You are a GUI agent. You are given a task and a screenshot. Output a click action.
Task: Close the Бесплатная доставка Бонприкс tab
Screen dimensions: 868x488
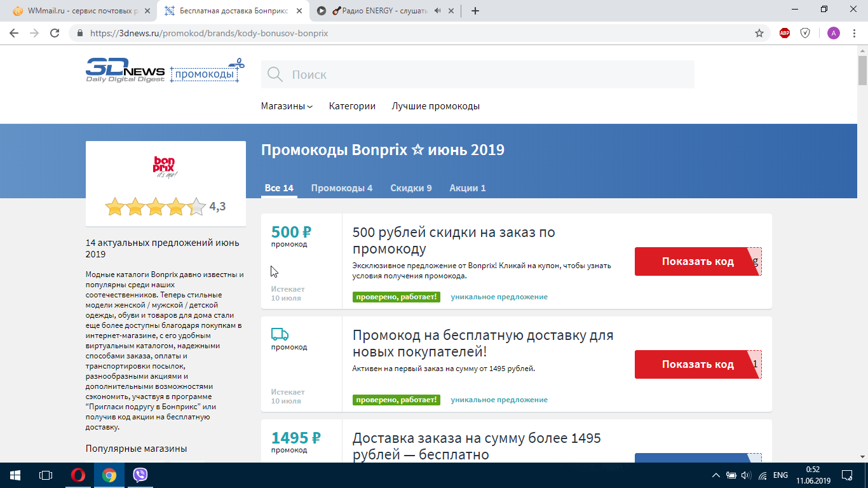click(300, 10)
